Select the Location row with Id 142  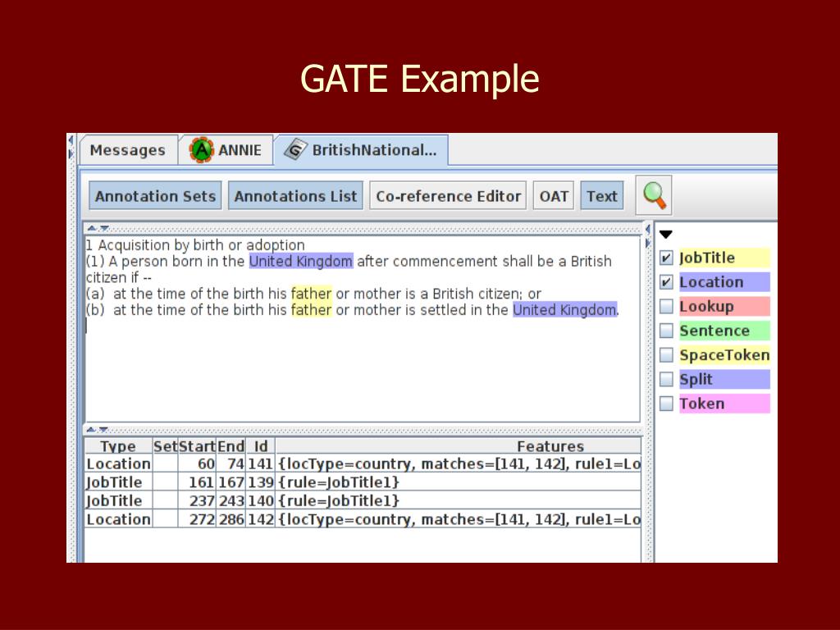click(363, 519)
